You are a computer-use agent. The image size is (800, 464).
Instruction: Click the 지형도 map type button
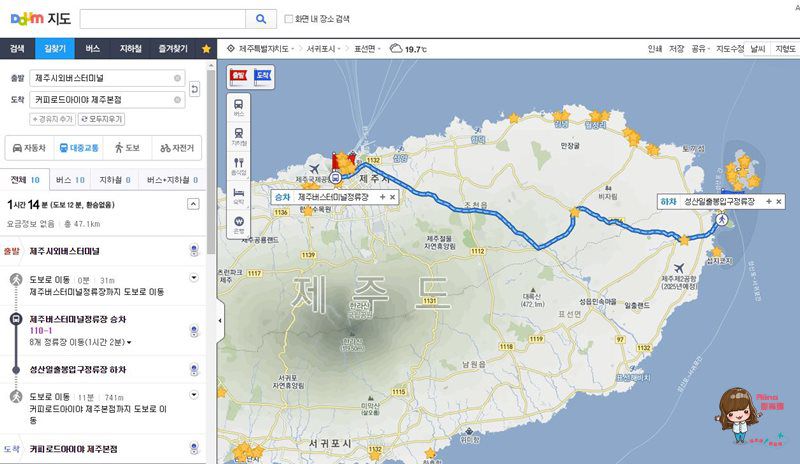(x=785, y=48)
